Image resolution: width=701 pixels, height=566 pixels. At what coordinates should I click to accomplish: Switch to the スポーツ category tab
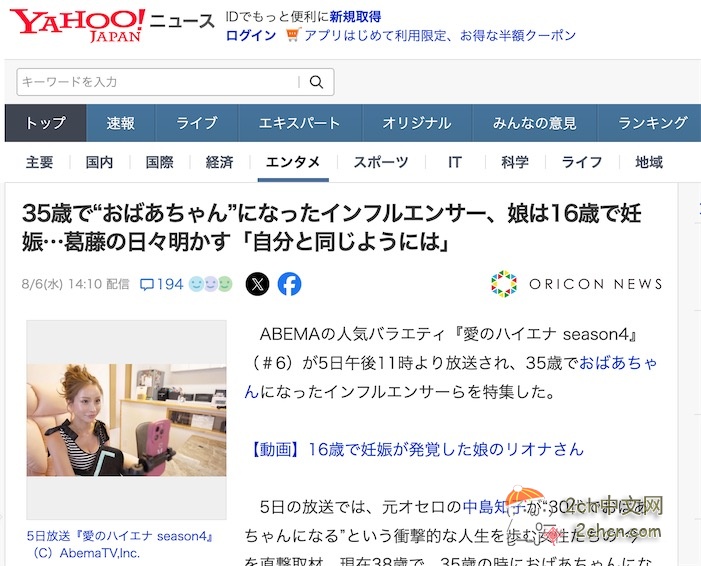(381, 162)
